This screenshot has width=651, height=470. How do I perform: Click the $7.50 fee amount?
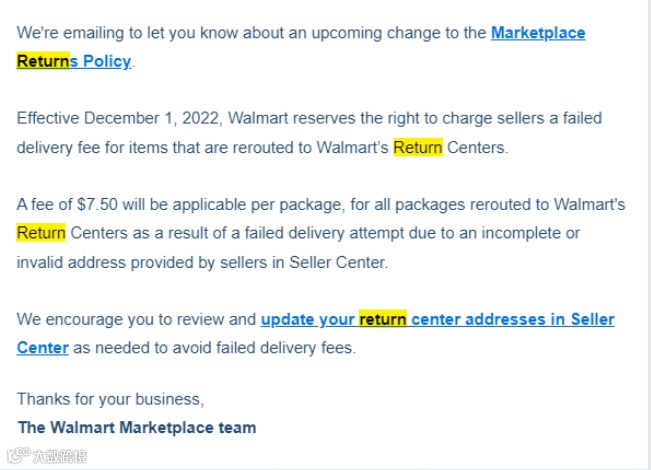pyautogui.click(x=97, y=204)
